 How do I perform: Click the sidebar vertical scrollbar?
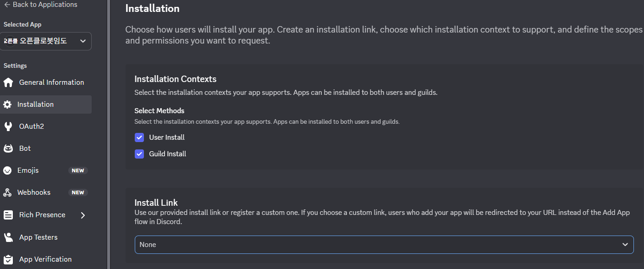(108, 134)
